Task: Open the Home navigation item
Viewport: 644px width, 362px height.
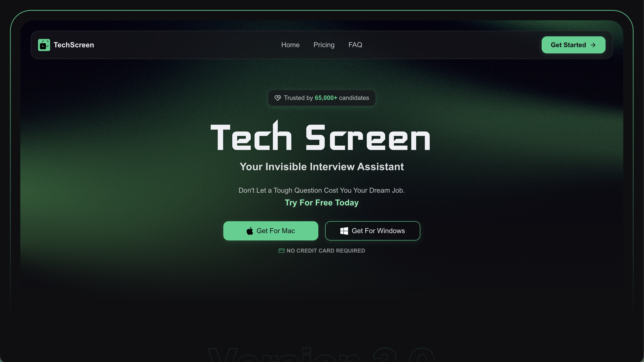Action: click(x=290, y=45)
